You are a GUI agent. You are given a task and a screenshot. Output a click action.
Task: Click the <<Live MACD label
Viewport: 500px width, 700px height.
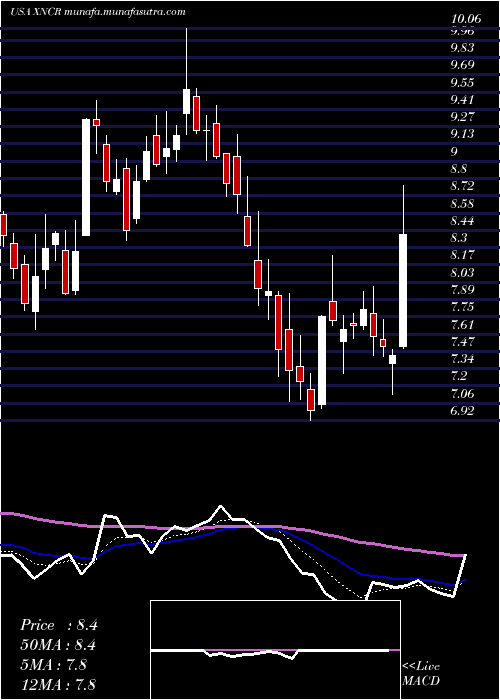point(421,674)
